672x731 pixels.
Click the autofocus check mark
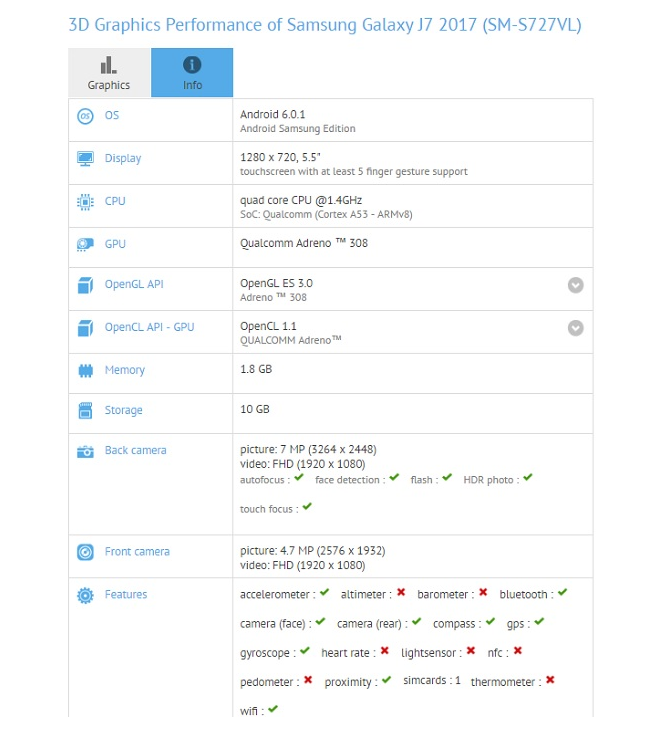click(299, 477)
